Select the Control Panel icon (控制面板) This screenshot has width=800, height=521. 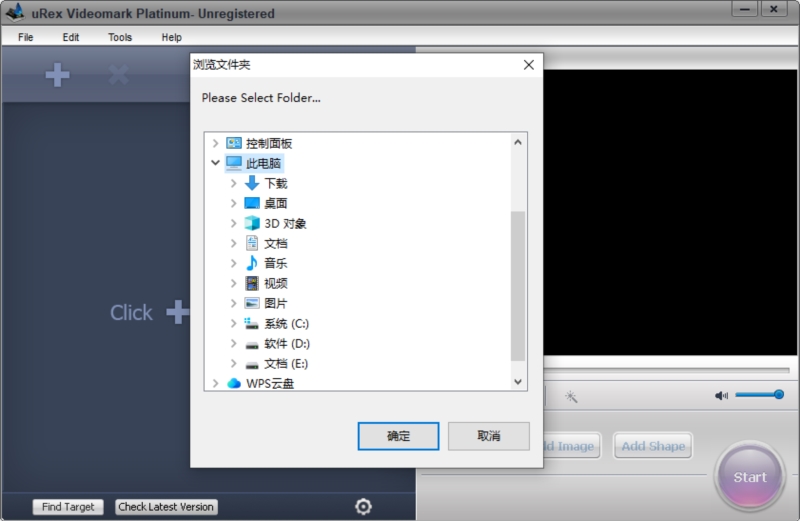[234, 143]
